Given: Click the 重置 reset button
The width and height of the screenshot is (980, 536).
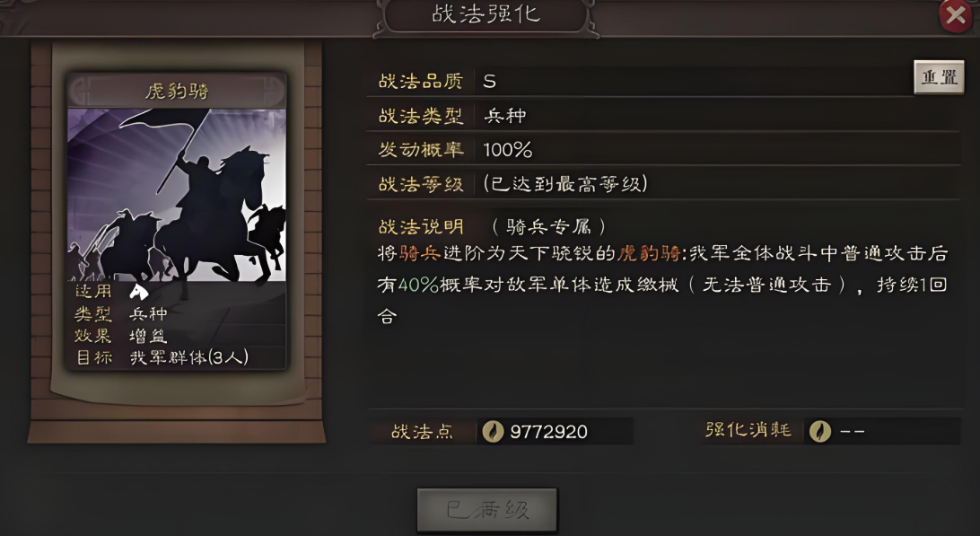Looking at the screenshot, I should [939, 77].
